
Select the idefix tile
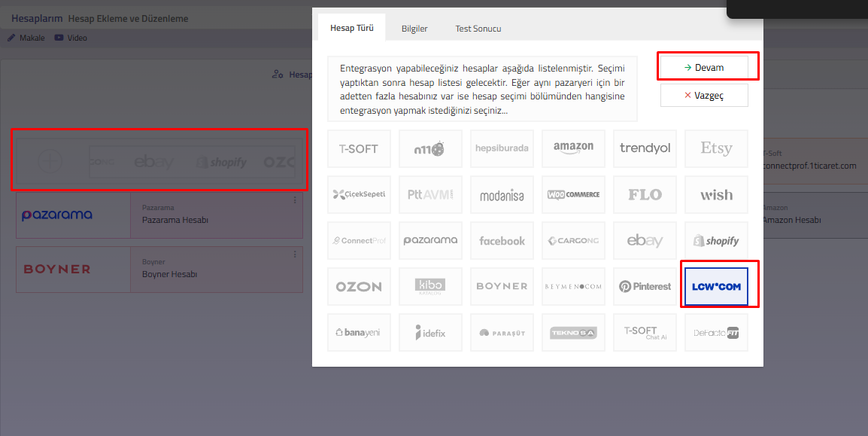[430, 332]
